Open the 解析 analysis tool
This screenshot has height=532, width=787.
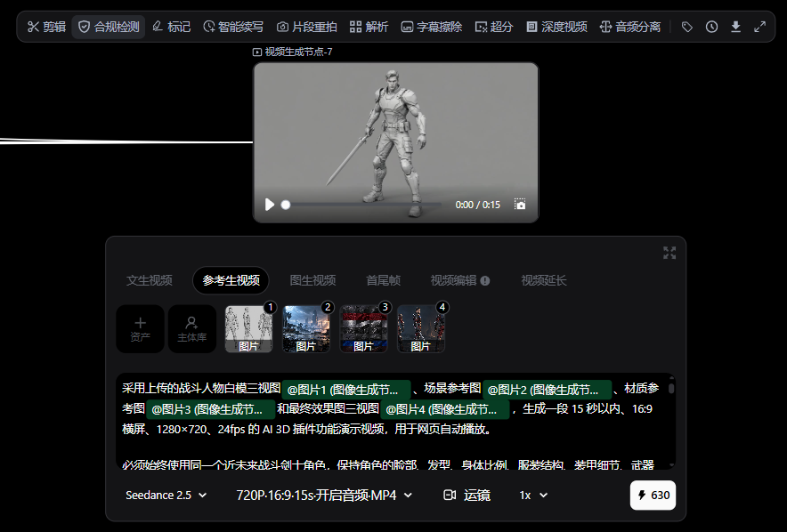[x=369, y=27]
